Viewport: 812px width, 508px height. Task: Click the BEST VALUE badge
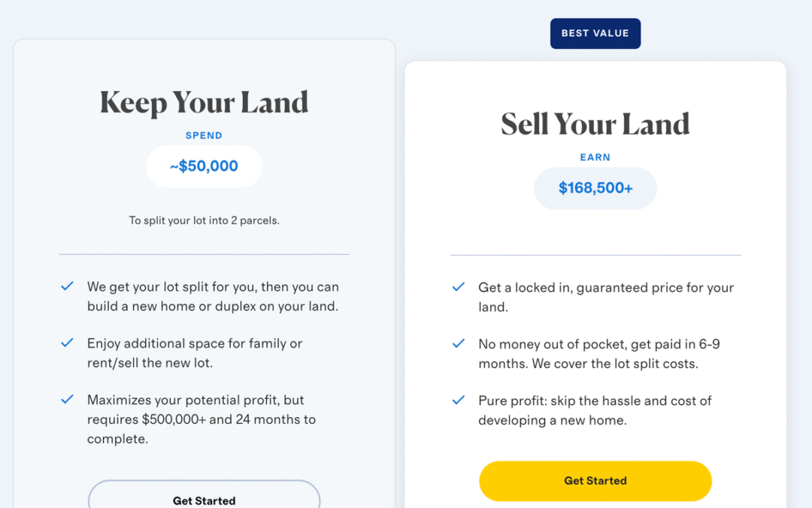tap(595, 34)
